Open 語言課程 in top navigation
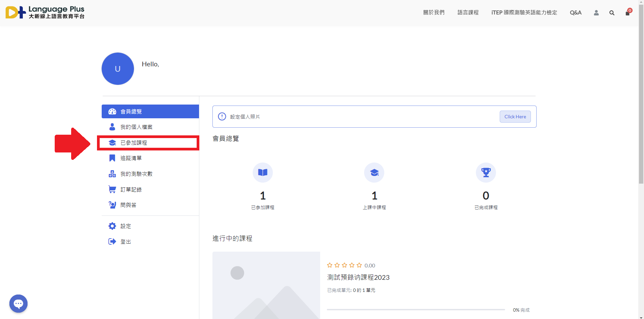The width and height of the screenshot is (644, 319). [x=468, y=13]
